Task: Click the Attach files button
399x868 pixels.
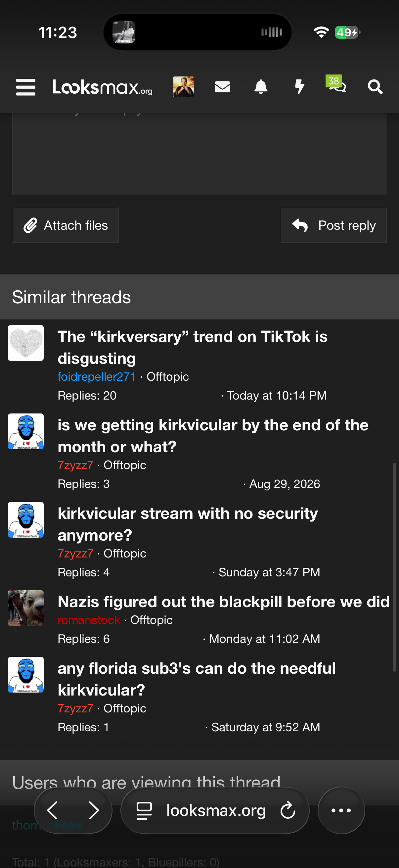Action: [x=66, y=225]
